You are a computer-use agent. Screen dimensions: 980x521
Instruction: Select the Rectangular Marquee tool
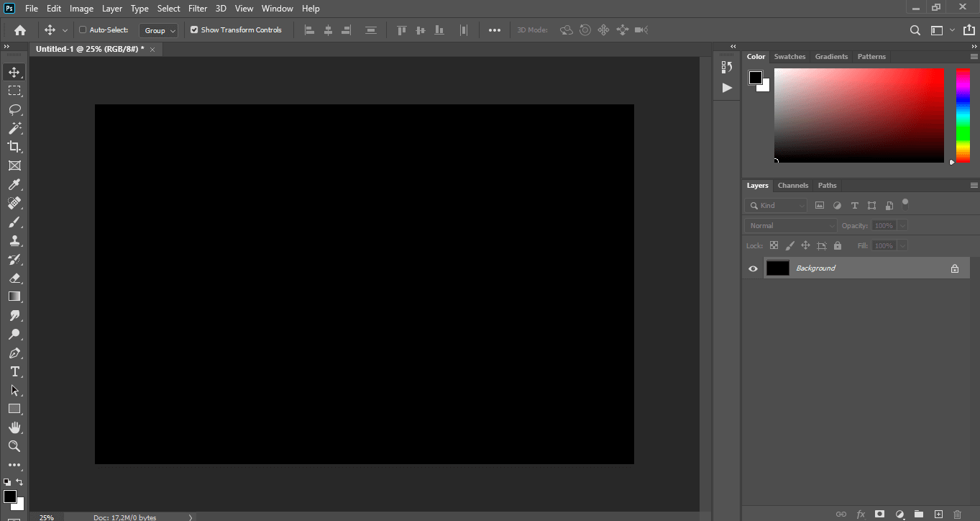point(14,91)
